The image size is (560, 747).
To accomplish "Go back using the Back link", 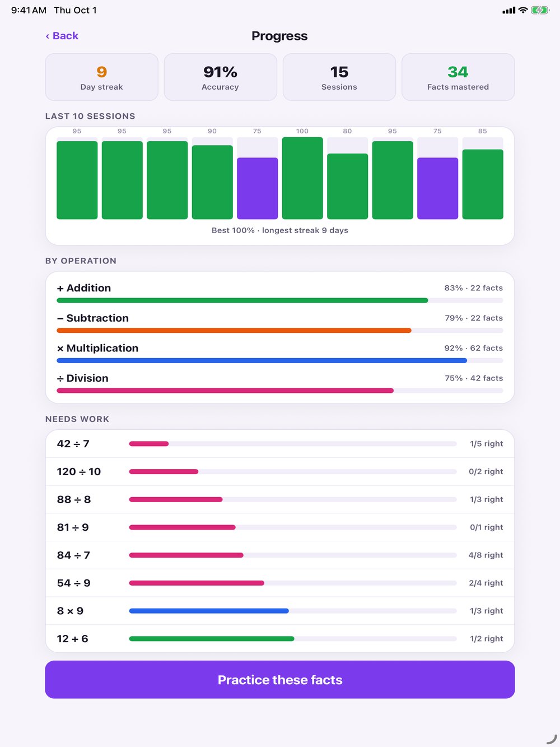I will [x=62, y=36].
